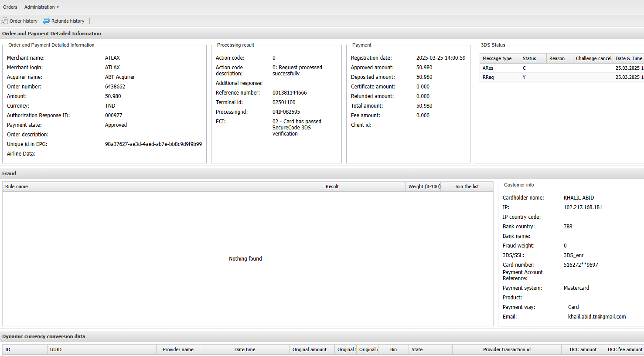Click the Join the list column header
The image size is (644, 356).
pyautogui.click(x=467, y=186)
